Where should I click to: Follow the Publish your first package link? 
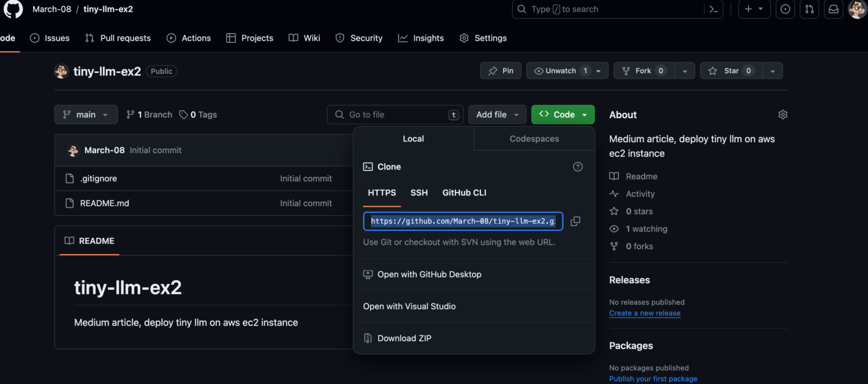pos(653,379)
